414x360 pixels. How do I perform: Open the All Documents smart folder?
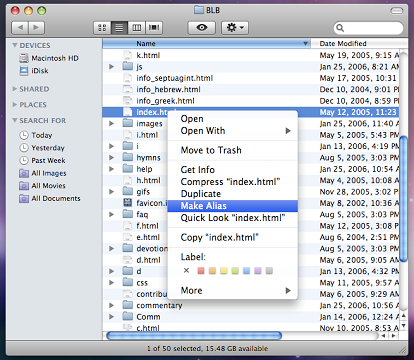click(x=50, y=198)
